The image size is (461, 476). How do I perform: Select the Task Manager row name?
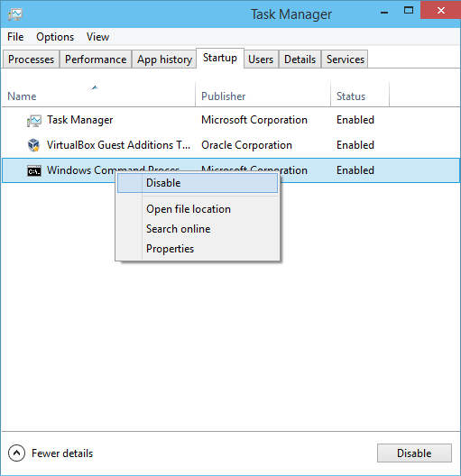[79, 120]
